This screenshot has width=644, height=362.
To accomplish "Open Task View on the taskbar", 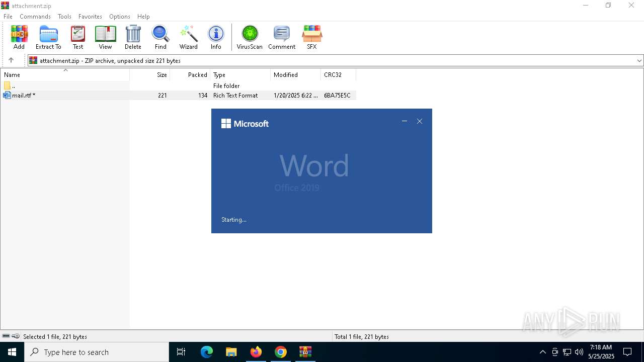I will coord(181,352).
